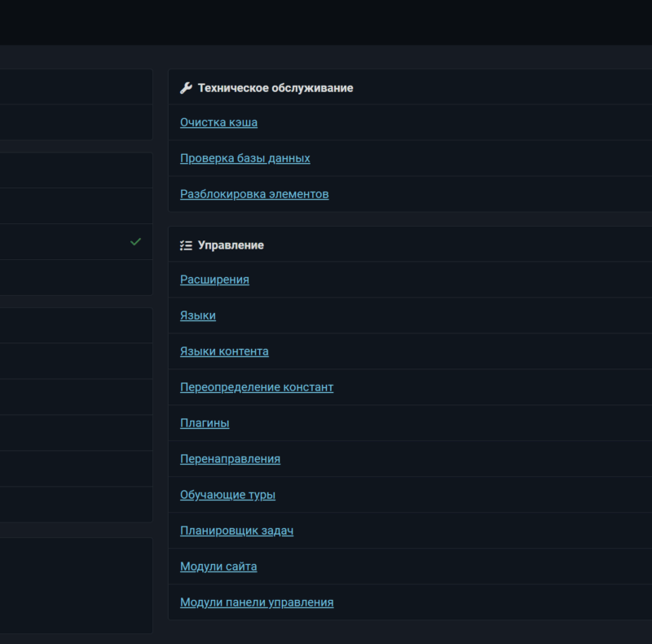The width and height of the screenshot is (652, 644).
Task: Open Модули панели управления
Action: [257, 602]
